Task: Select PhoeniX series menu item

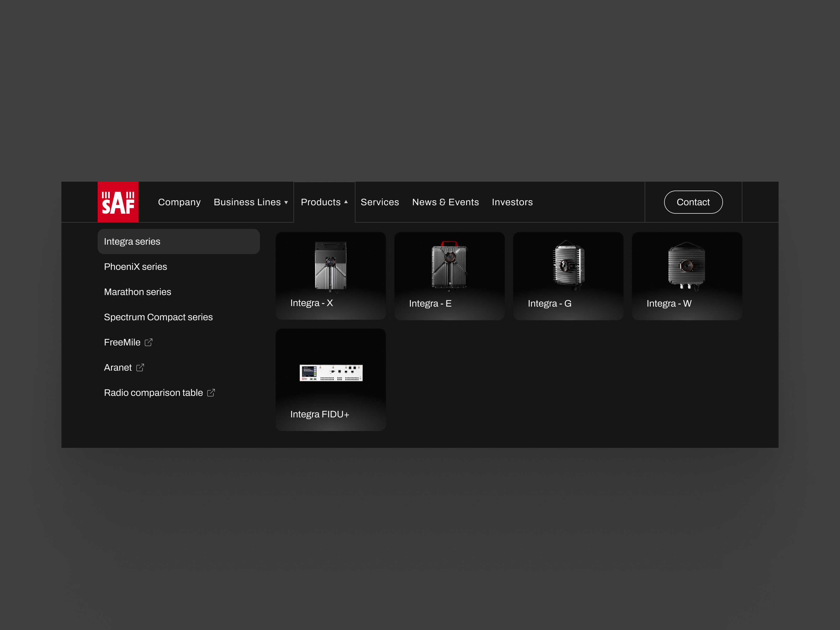Action: [135, 267]
